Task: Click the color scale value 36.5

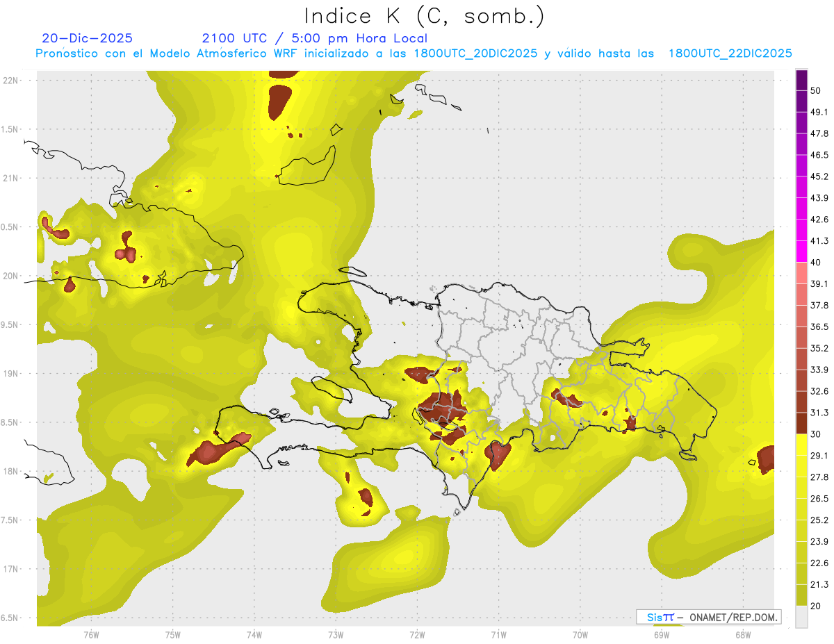Action: (819, 327)
